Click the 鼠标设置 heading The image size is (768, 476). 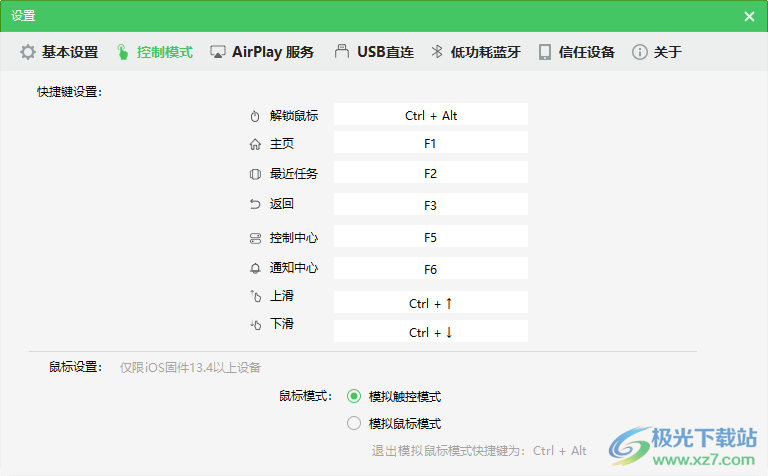(75, 367)
